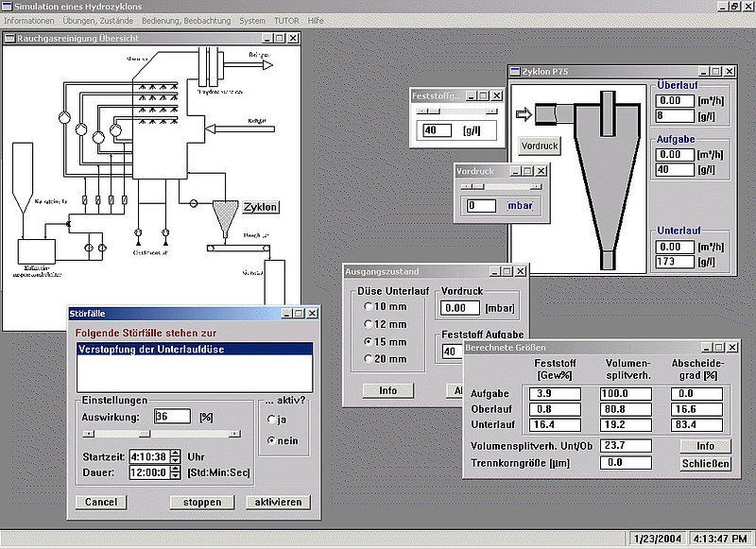Image resolution: width=756 pixels, height=549 pixels.
Task: Click the Unterlauf Feststoff value 16.4
Action: coord(555,424)
